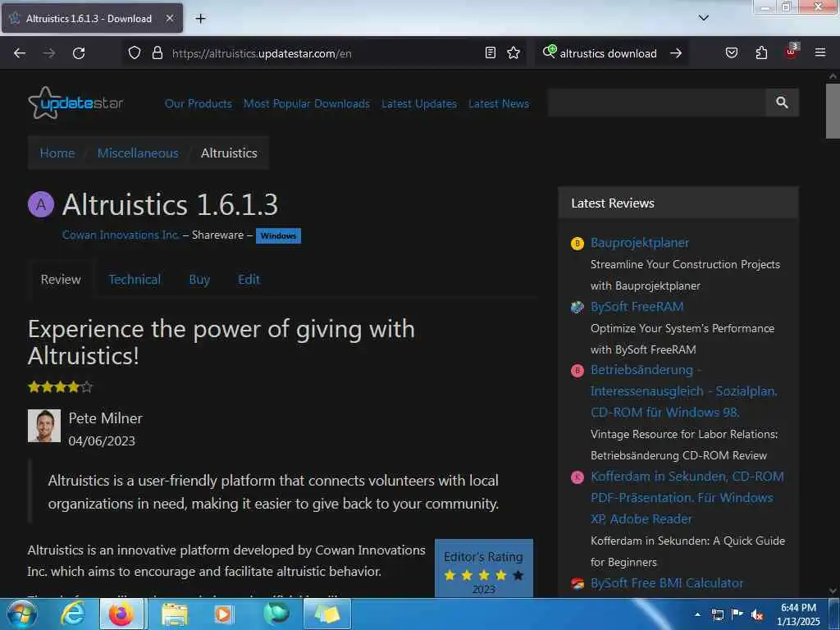The image size is (840, 630).
Task: Bookmark this page with the star icon
Action: pyautogui.click(x=514, y=52)
